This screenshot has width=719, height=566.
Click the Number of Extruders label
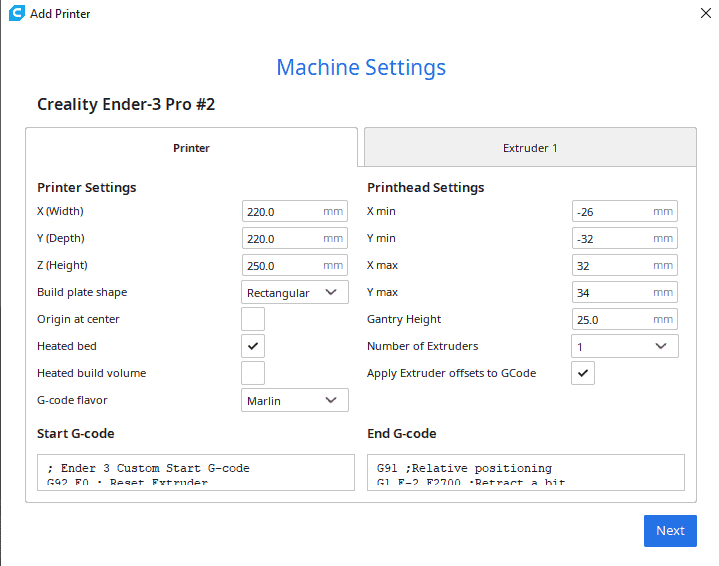pos(422,346)
